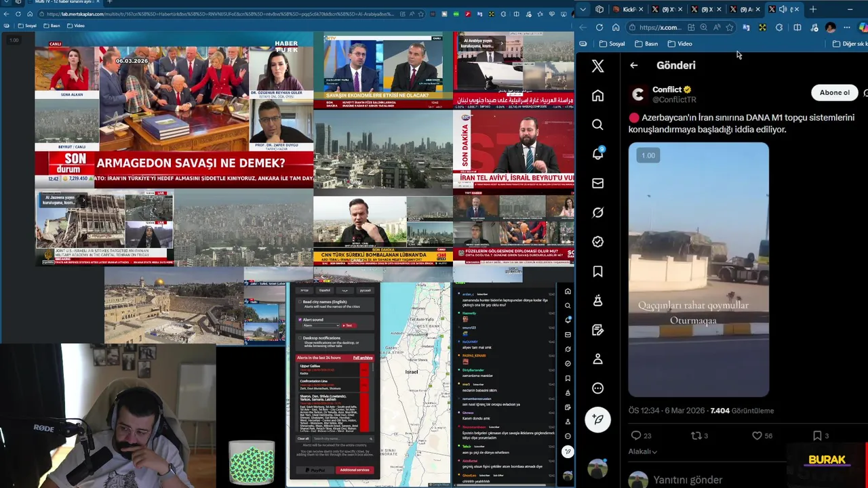868x488 pixels.
Task: Click the Abone ol subscribe button
Action: coord(834,92)
